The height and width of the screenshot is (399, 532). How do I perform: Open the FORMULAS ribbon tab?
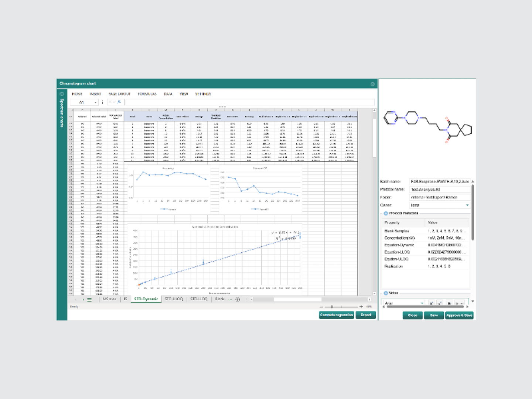(x=146, y=94)
